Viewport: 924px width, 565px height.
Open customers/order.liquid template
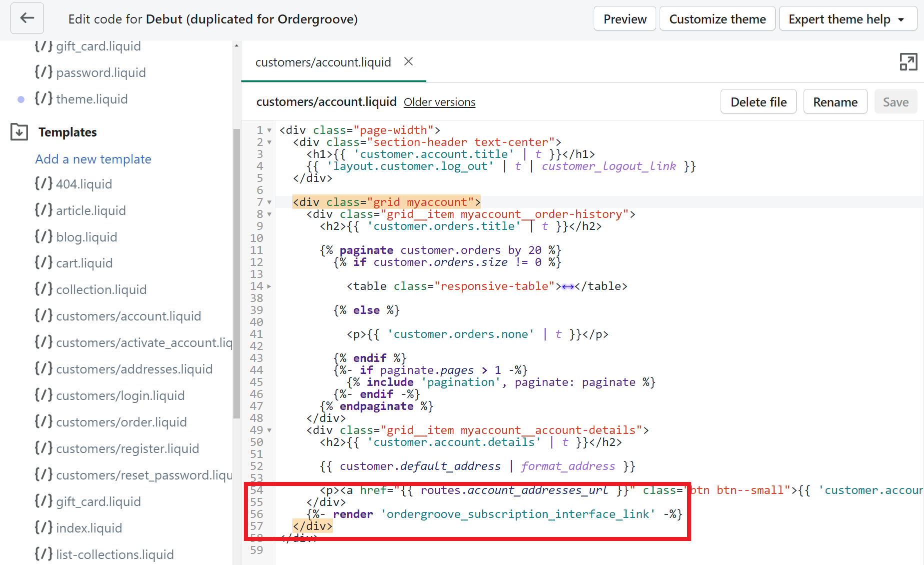121,422
